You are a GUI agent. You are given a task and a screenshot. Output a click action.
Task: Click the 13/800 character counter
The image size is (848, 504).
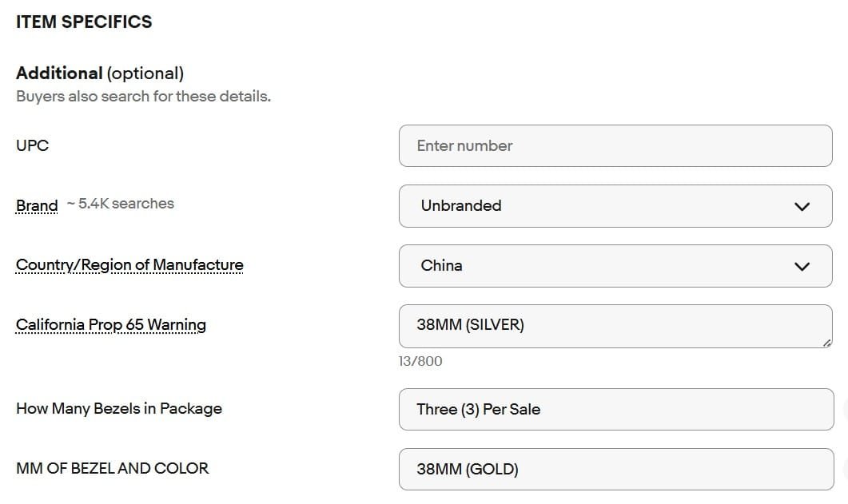pyautogui.click(x=420, y=361)
